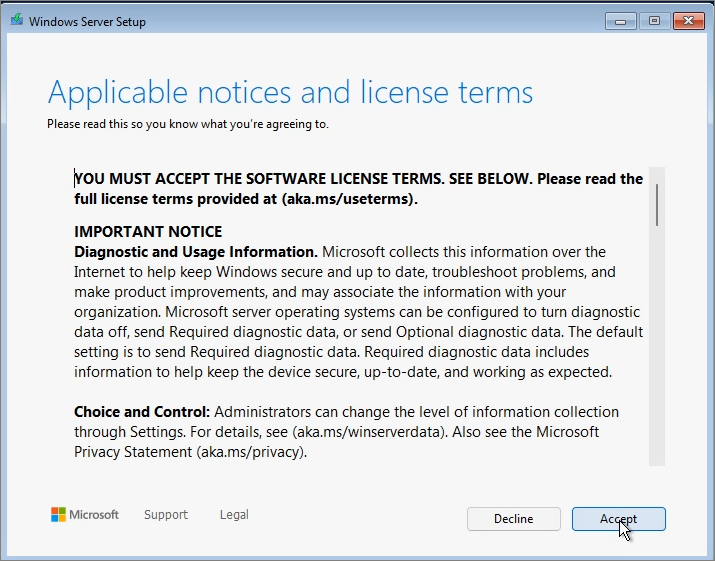The height and width of the screenshot is (561, 715).
Task: Click the 'Applicable notices and license terms' heading
Action: [290, 93]
